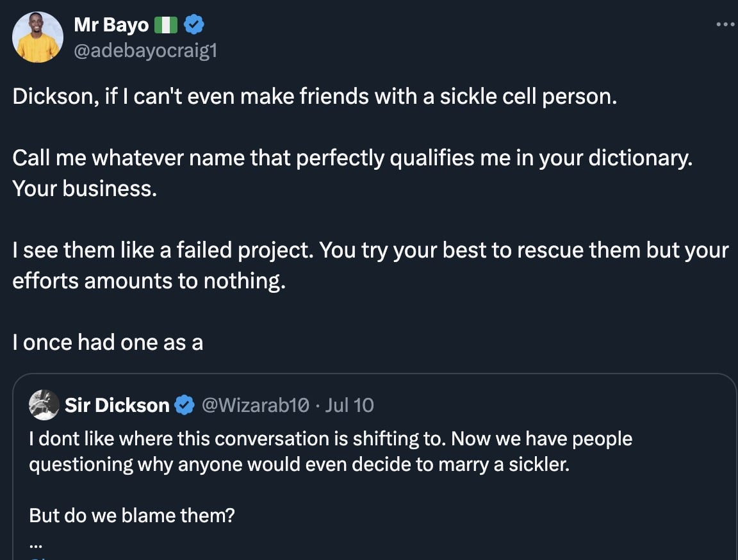Visit the @adebayocraig1 handle
738x560 pixels.
tap(145, 51)
